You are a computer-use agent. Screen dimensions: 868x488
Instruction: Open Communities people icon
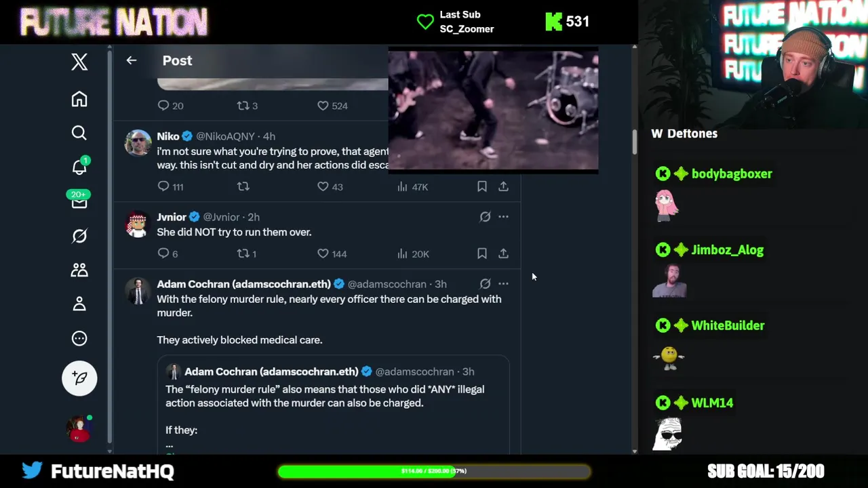point(79,270)
